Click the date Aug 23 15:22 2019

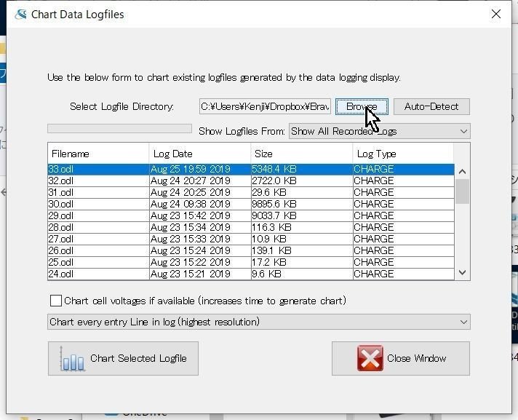pos(191,262)
